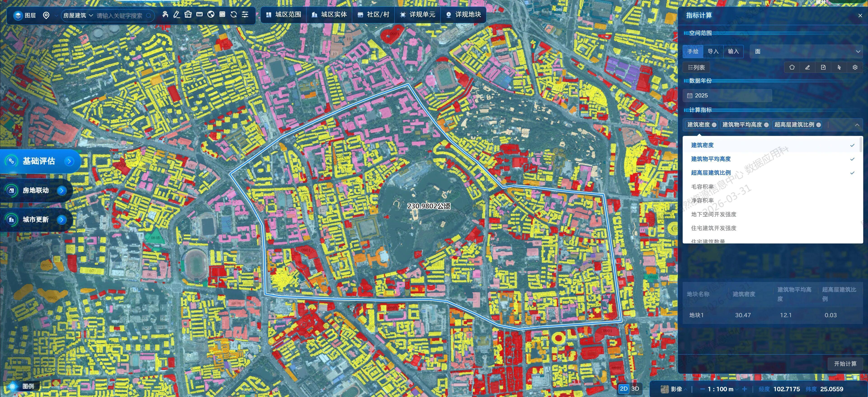The height and width of the screenshot is (397, 868).
Task: Click the refresh arrows toolbar icon
Action: tap(234, 14)
